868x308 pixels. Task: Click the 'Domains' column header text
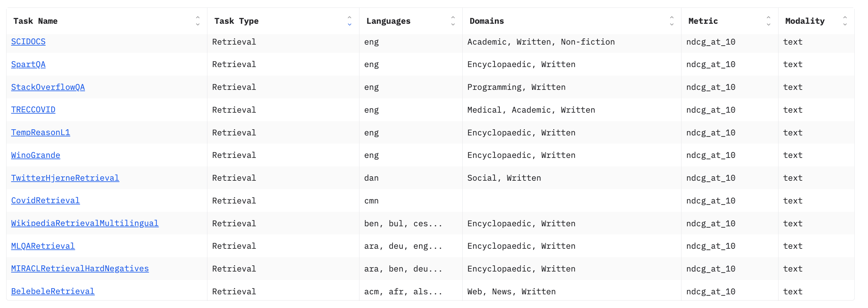(x=487, y=21)
